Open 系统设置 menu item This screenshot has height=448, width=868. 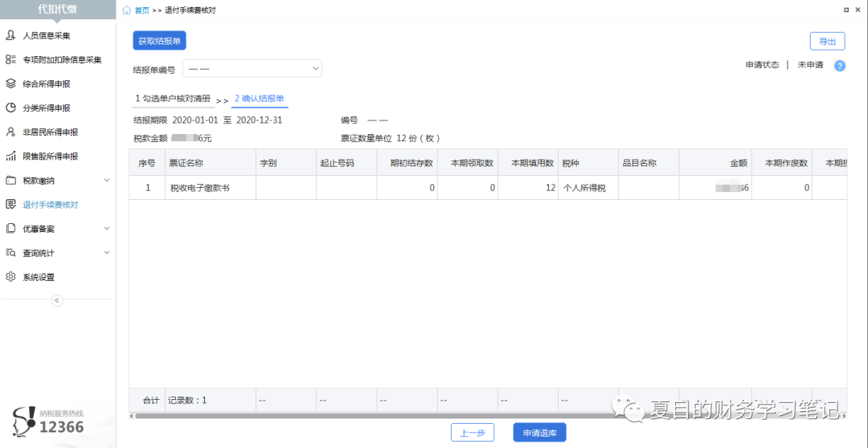coord(39,277)
